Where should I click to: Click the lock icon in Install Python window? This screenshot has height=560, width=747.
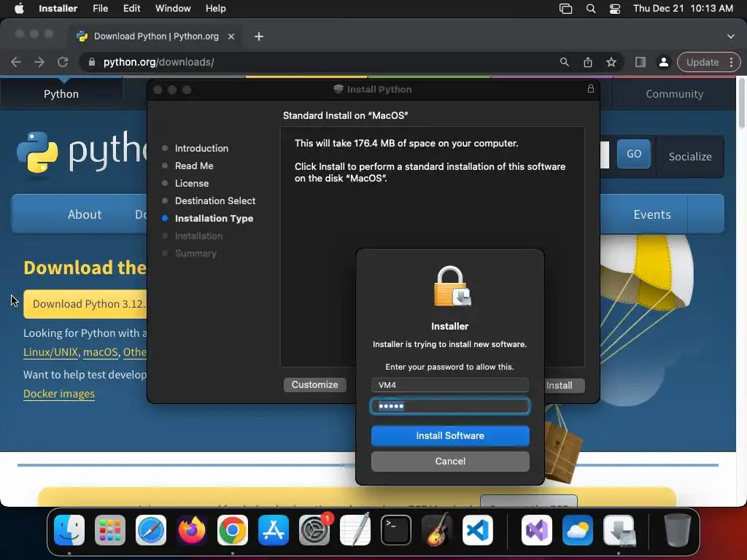coord(591,89)
